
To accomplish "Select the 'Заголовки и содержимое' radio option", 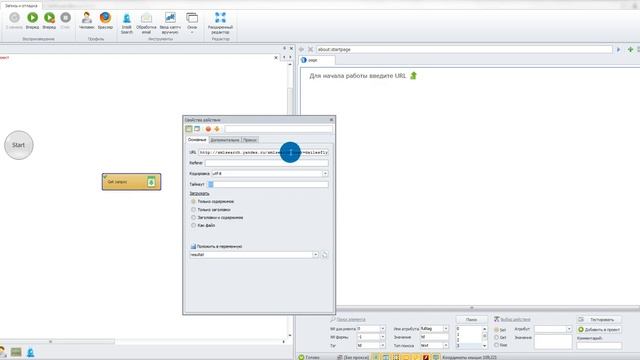I will coord(193,218).
